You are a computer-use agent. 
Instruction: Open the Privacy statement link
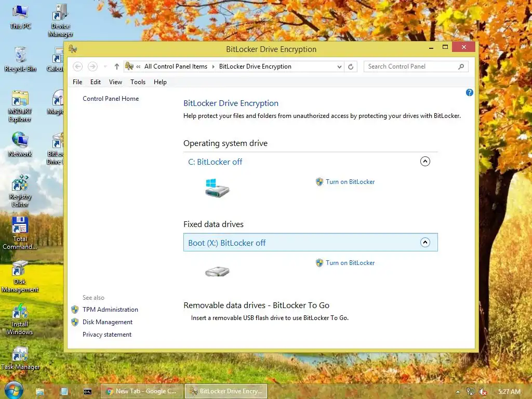pos(107,335)
